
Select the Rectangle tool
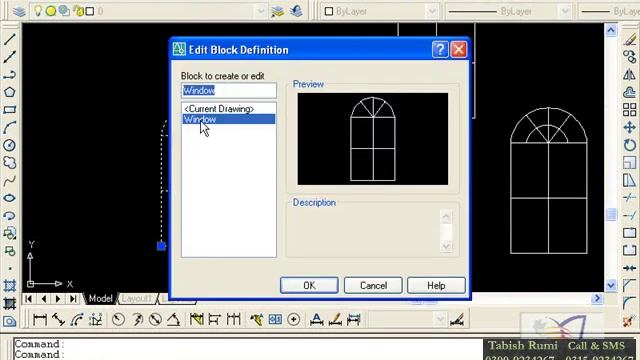coord(9,110)
